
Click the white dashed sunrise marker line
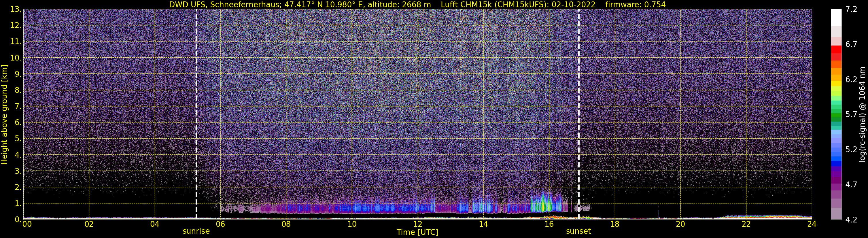(196, 114)
